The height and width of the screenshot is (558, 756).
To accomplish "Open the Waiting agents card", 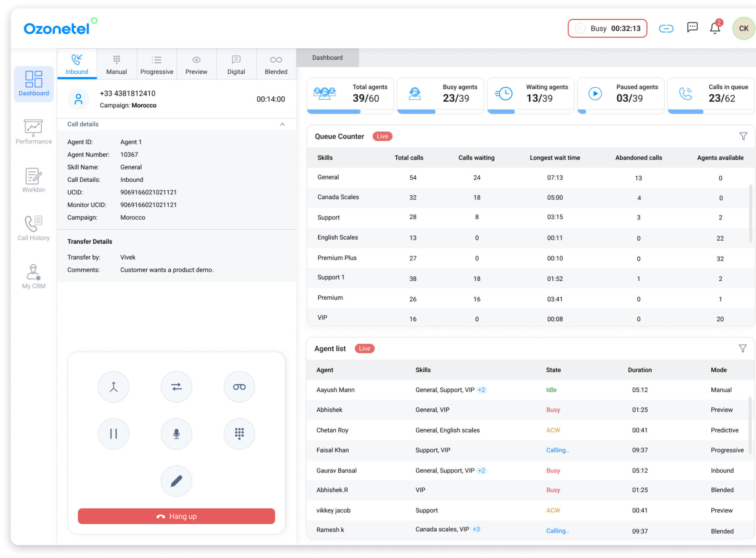I will 530,95.
